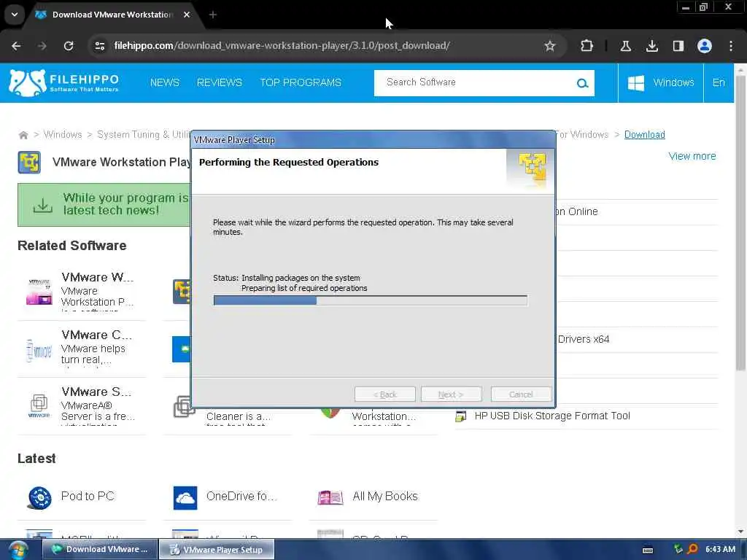The width and height of the screenshot is (747, 560).
Task: Open a new browser tab
Action: (x=213, y=15)
